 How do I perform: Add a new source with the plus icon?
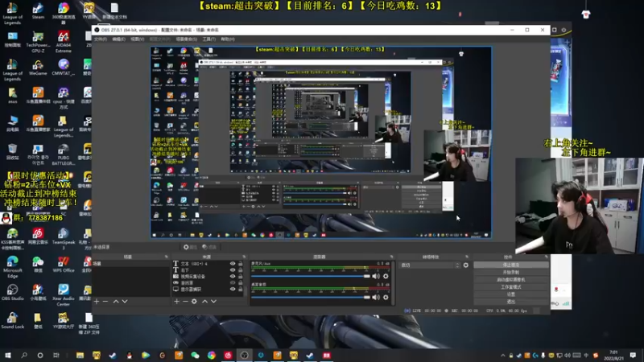[176, 301]
